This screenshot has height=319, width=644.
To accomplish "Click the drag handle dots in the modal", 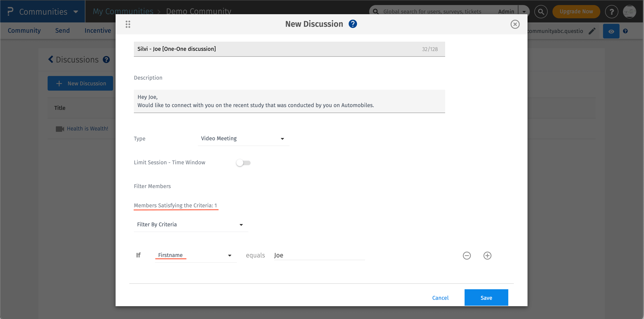I will 128,24.
